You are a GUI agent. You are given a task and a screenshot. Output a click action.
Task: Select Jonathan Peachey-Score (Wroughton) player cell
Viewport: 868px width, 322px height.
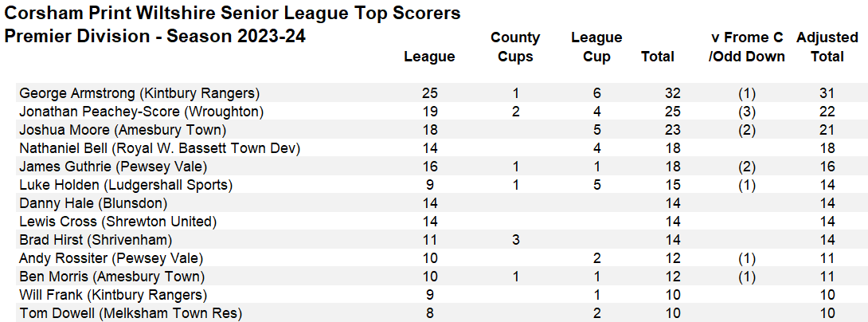pyautogui.click(x=141, y=112)
